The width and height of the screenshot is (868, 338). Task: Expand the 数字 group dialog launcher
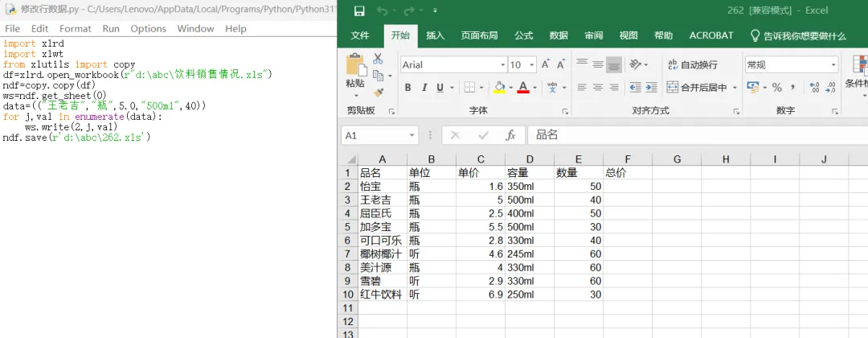coord(836,111)
